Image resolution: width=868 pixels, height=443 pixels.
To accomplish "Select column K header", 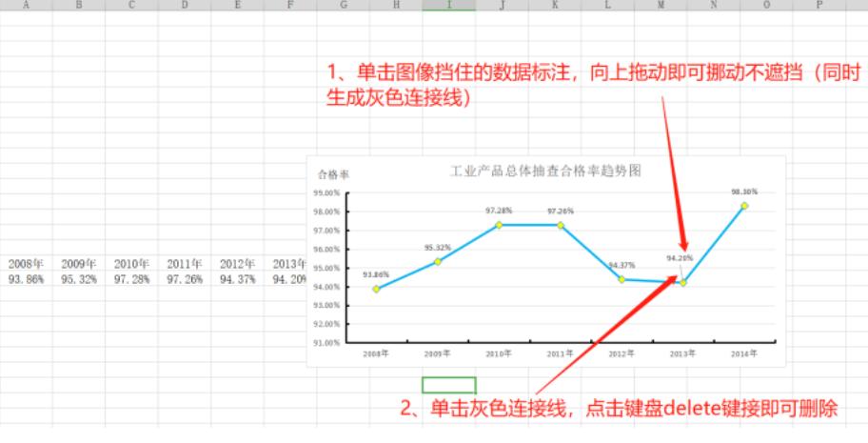I will pyautogui.click(x=555, y=5).
